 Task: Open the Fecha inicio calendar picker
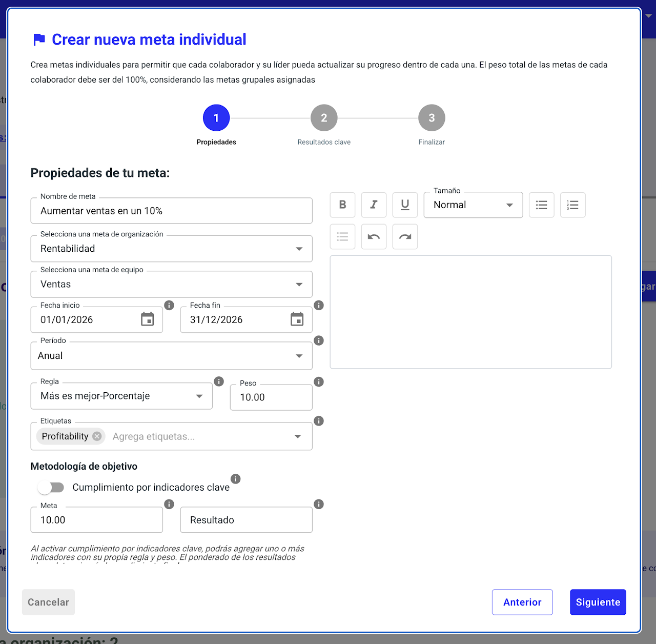tap(148, 319)
